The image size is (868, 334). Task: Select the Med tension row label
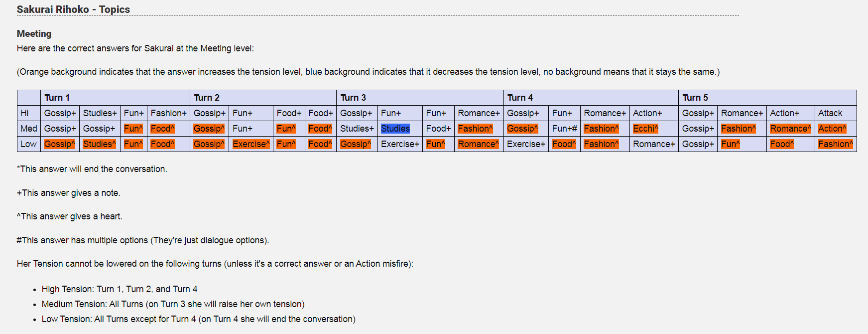(29, 129)
